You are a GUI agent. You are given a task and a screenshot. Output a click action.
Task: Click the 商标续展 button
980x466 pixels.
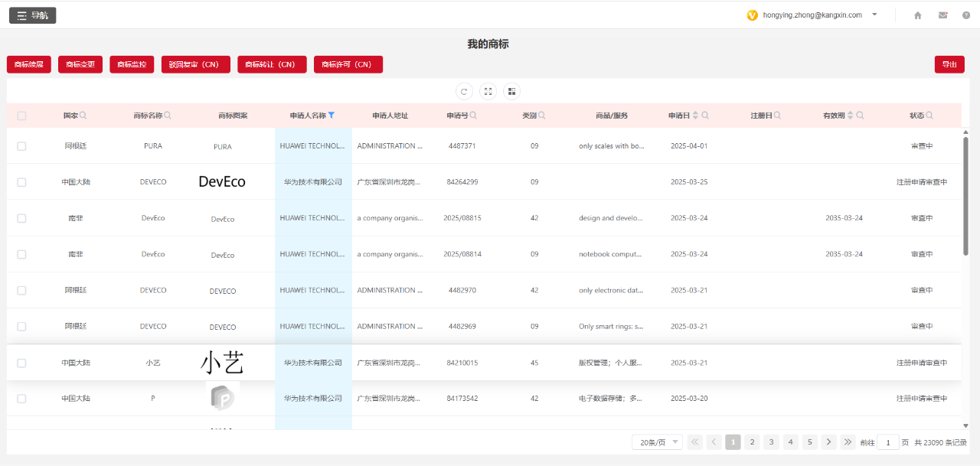pos(28,64)
